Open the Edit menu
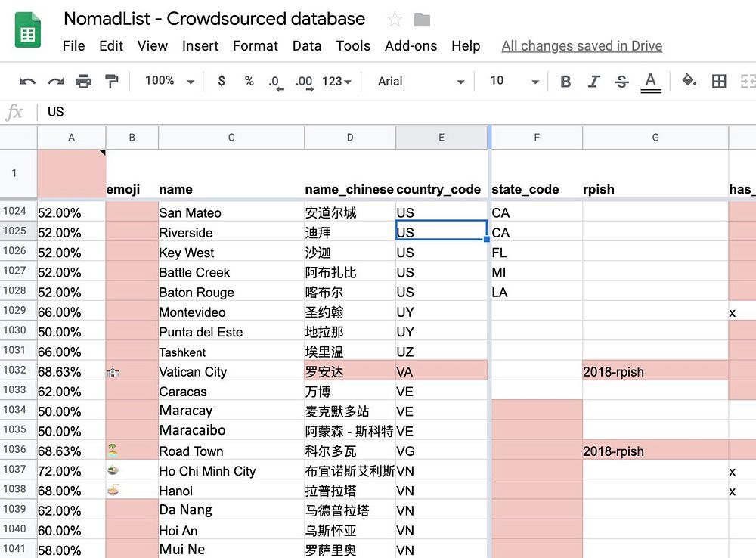756x558 pixels. click(x=111, y=46)
